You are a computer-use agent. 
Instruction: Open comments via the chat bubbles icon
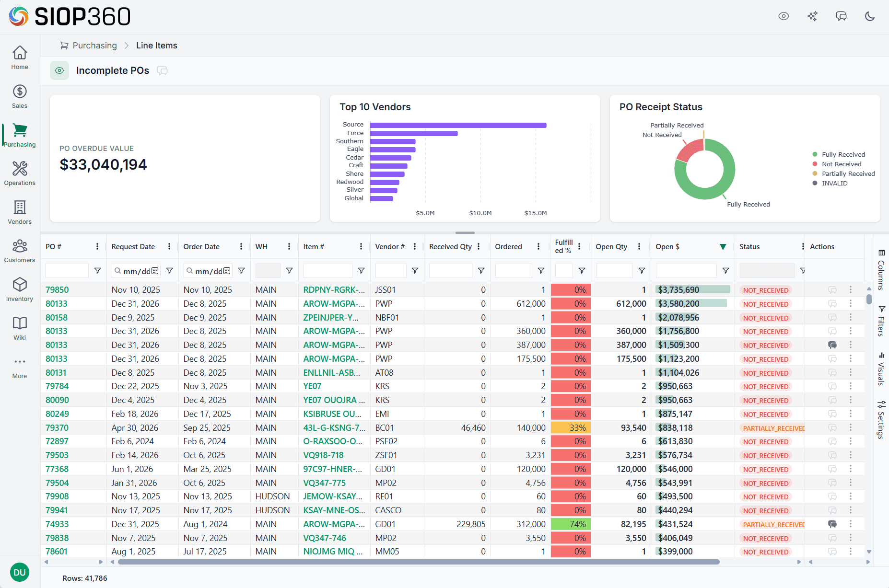842,16
